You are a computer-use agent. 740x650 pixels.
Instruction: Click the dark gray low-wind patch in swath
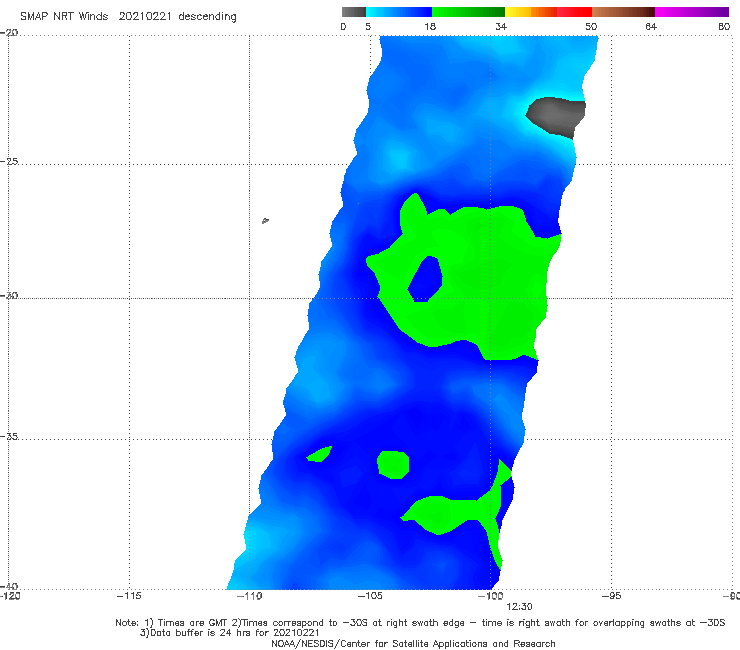tap(557, 116)
